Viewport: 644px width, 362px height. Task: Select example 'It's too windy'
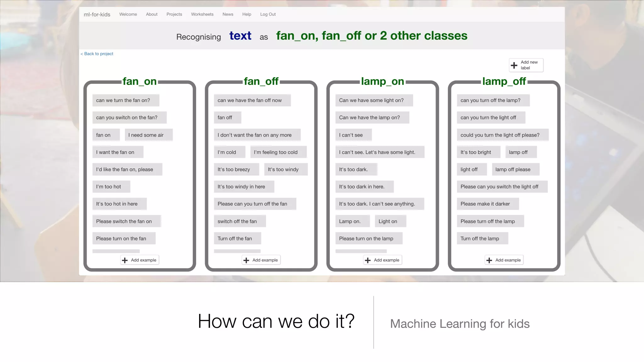pos(286,169)
